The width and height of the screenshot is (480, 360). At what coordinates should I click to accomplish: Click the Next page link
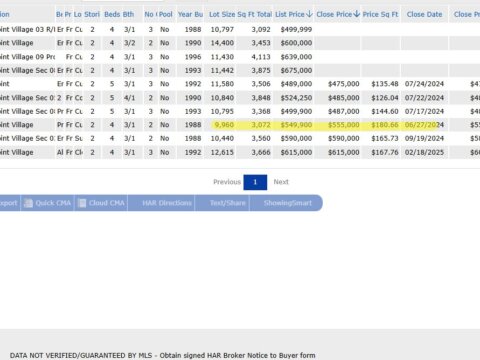click(281, 182)
